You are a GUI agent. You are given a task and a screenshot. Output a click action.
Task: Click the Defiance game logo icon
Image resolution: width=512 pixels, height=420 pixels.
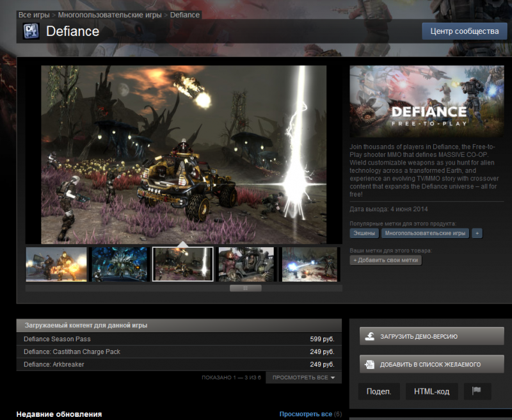[31, 31]
